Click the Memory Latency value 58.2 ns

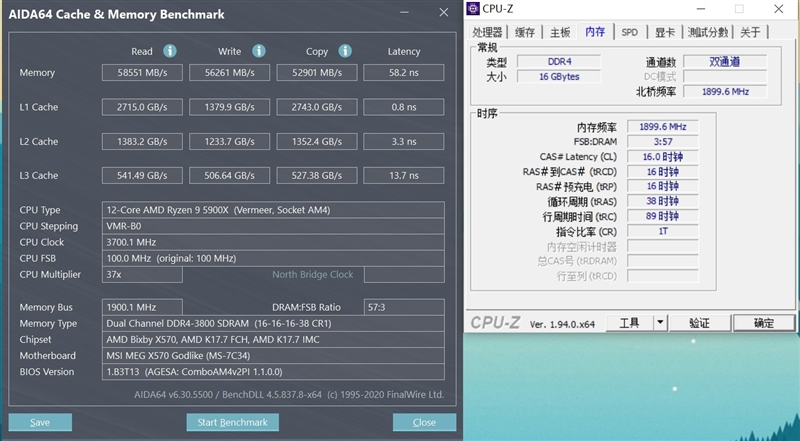(404, 72)
